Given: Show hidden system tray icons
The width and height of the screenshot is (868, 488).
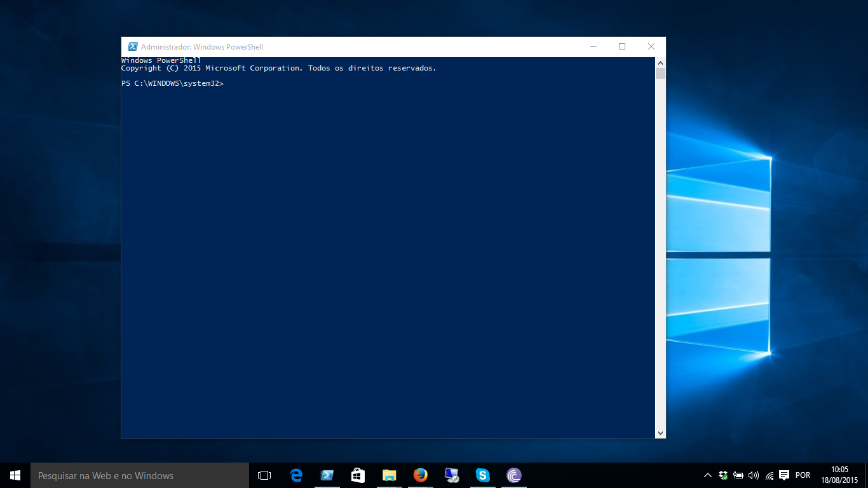Looking at the screenshot, I should (707, 475).
